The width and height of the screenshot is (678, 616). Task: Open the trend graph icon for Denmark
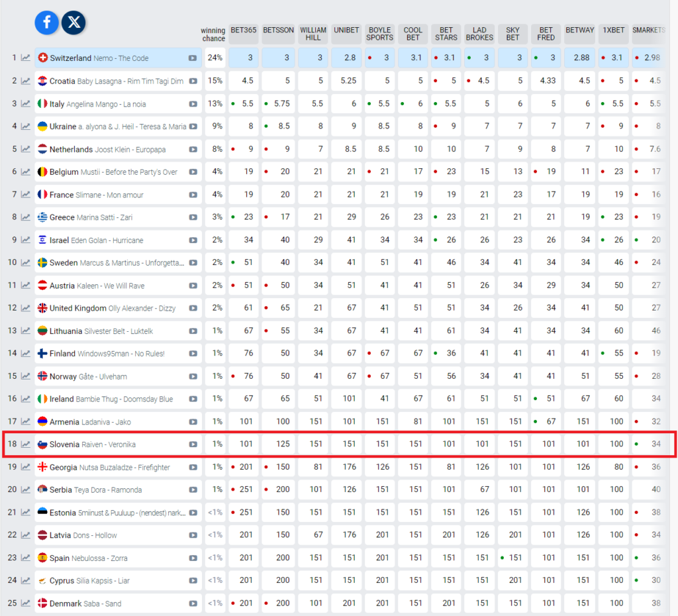[25, 603]
